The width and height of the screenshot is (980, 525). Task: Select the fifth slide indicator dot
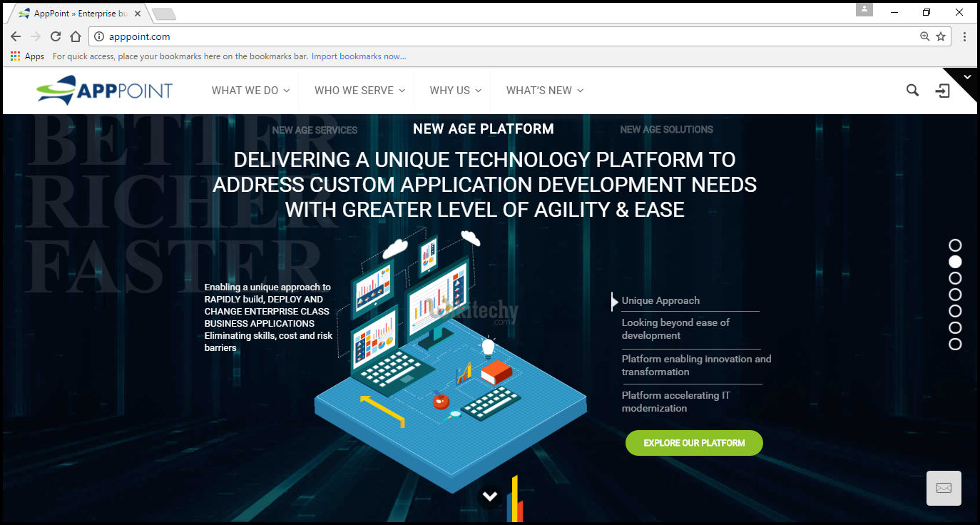(x=955, y=311)
